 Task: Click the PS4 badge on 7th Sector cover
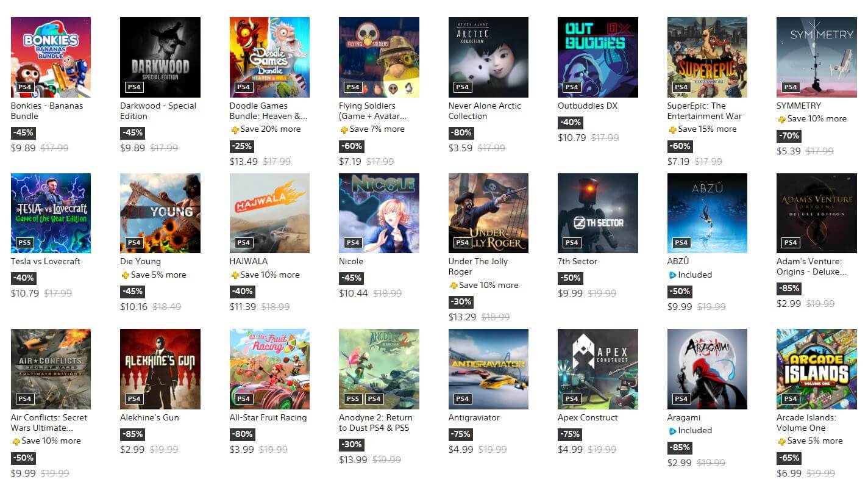(x=572, y=243)
